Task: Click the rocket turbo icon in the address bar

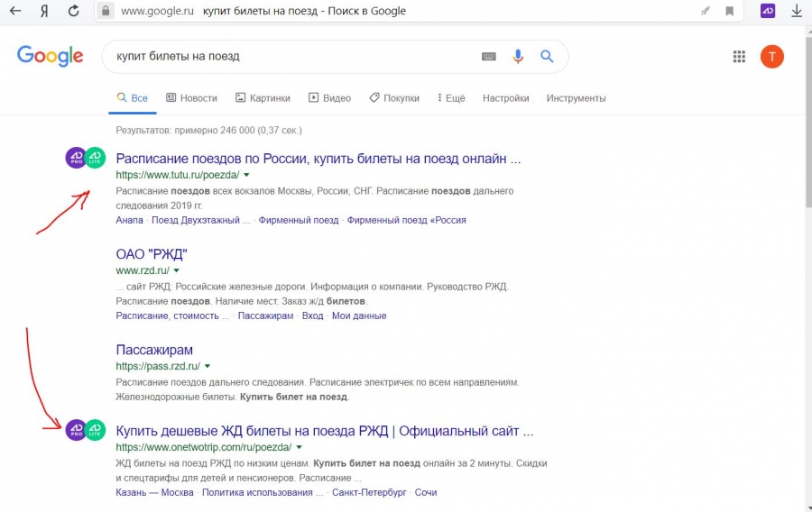Action: pyautogui.click(x=705, y=11)
